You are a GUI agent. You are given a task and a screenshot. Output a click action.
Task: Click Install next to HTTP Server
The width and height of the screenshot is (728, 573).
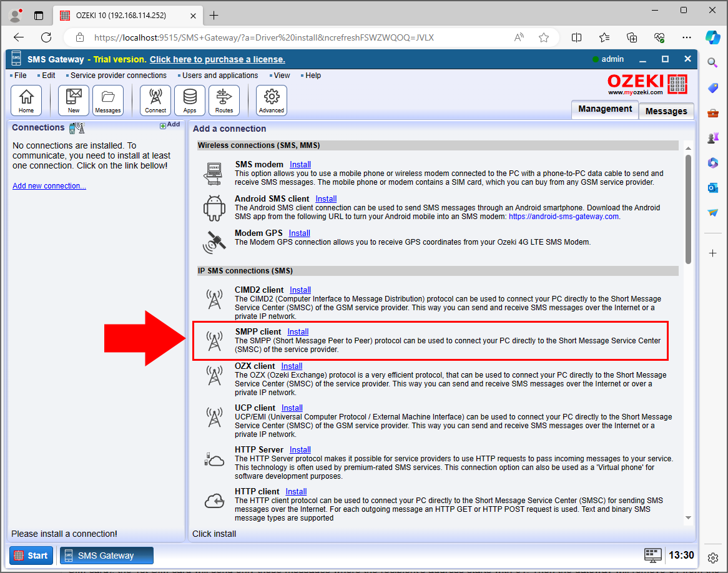click(x=300, y=449)
